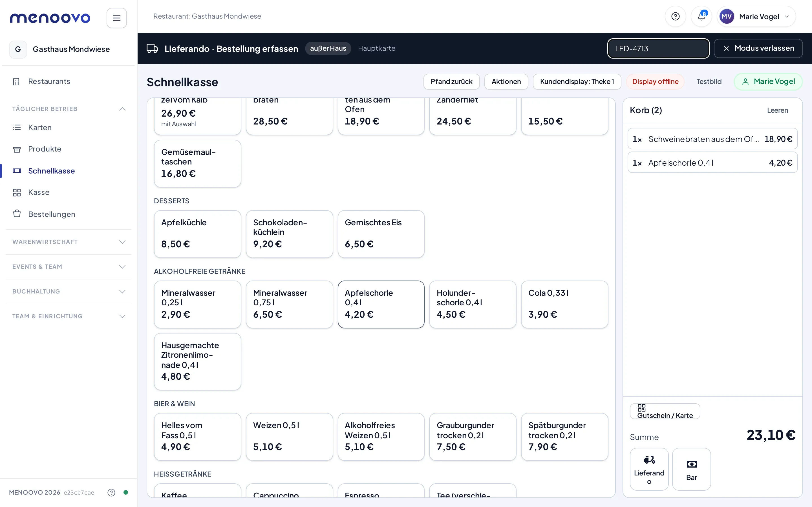
Task: Open the hamburger menu next to the logo
Action: tap(116, 18)
